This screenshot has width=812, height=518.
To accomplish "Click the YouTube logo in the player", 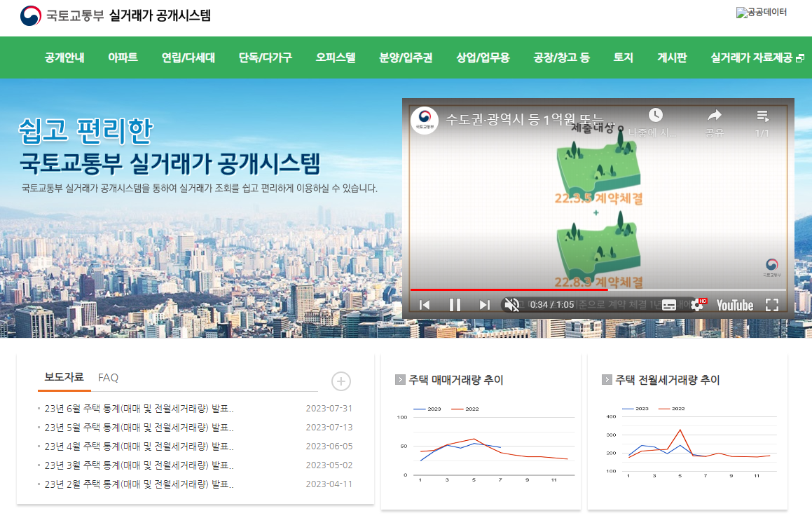I will [734, 304].
